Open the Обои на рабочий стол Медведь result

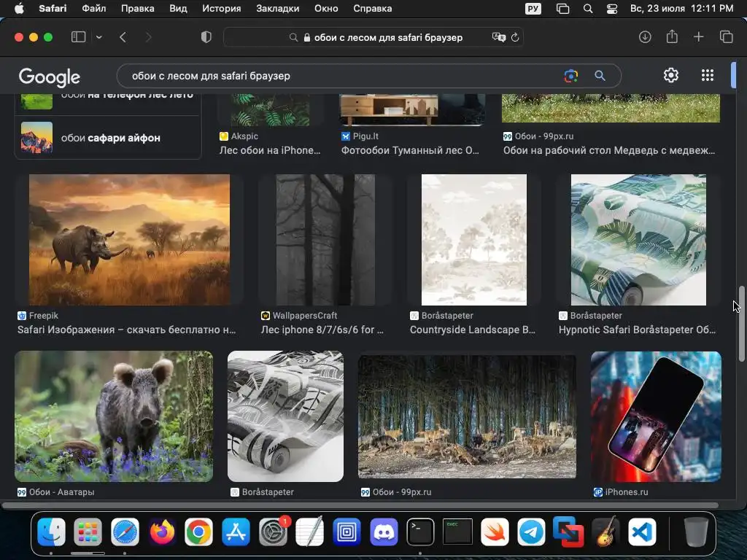point(609,150)
